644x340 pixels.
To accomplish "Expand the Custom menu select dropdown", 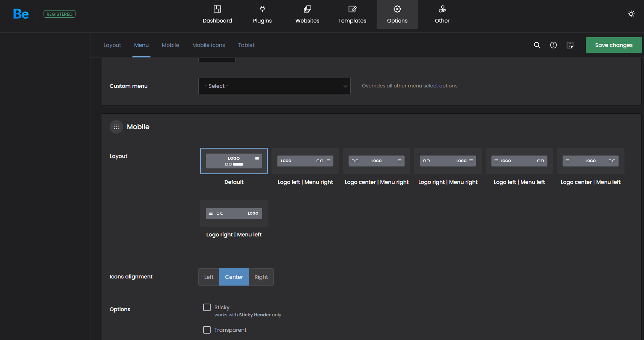I will [x=274, y=86].
